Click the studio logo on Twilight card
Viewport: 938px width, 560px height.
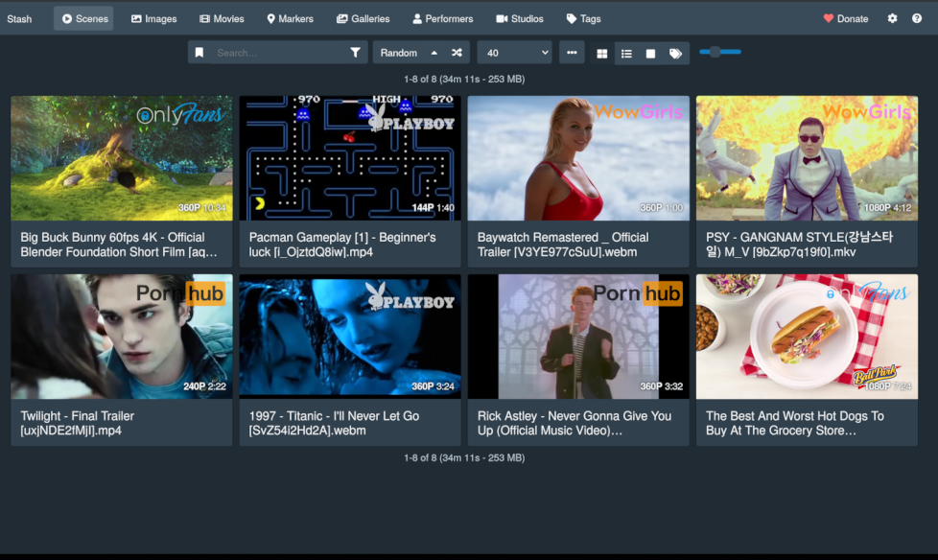tap(180, 293)
